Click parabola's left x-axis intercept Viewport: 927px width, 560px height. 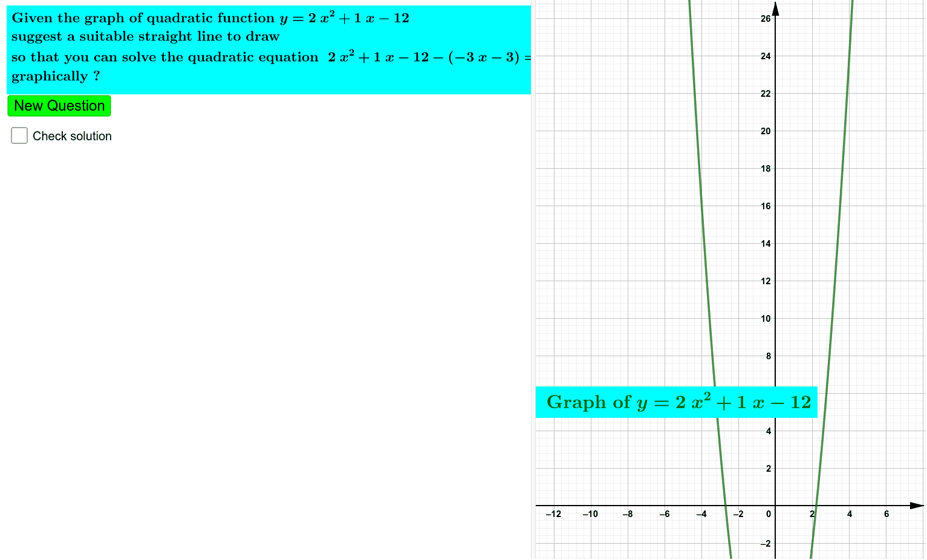725,505
